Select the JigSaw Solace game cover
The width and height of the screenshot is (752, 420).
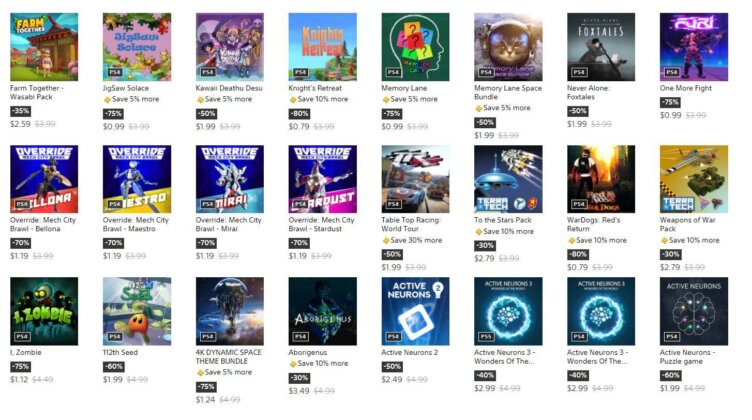[x=137, y=47]
